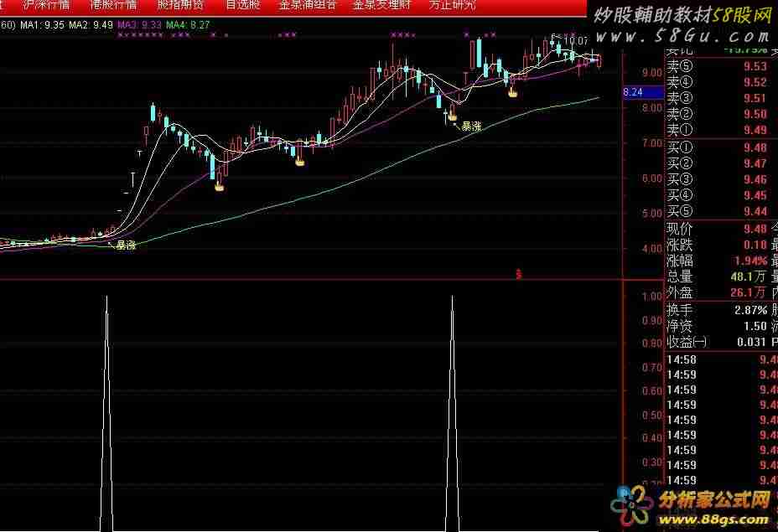Click the first white spike in indicator panel

pos(106,414)
